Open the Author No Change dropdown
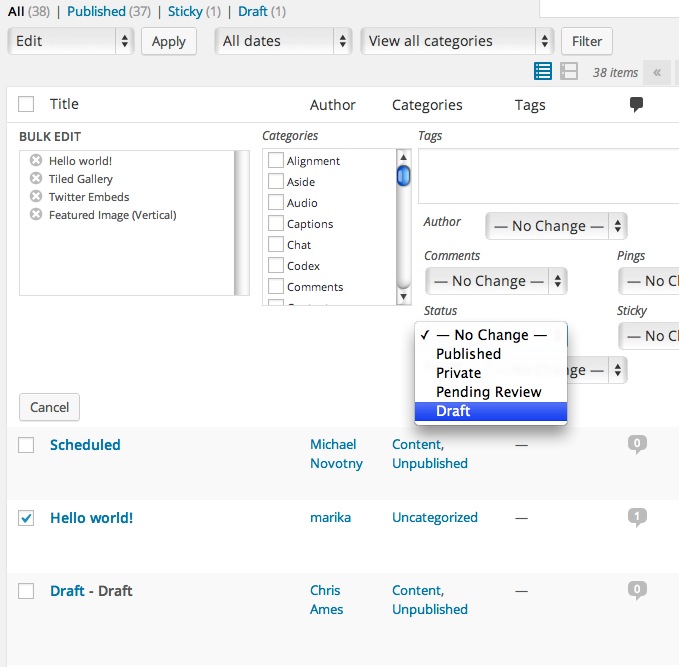Viewport: 679px width, 667px height. coord(556,226)
